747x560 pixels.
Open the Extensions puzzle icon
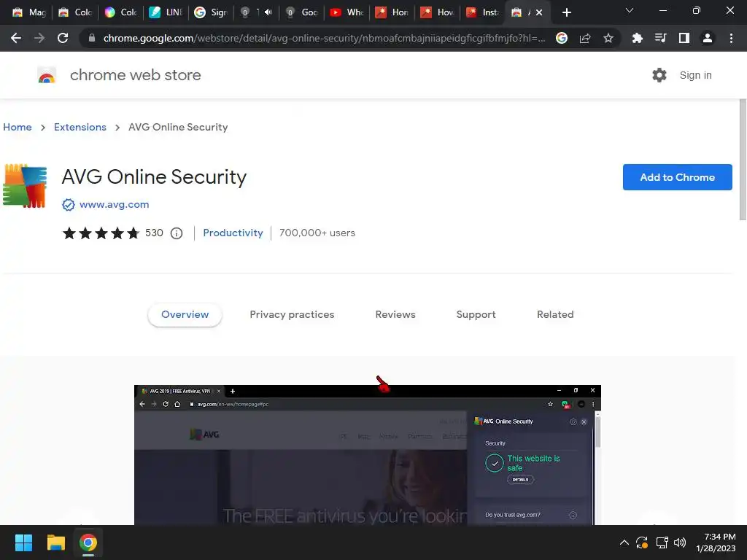click(637, 38)
